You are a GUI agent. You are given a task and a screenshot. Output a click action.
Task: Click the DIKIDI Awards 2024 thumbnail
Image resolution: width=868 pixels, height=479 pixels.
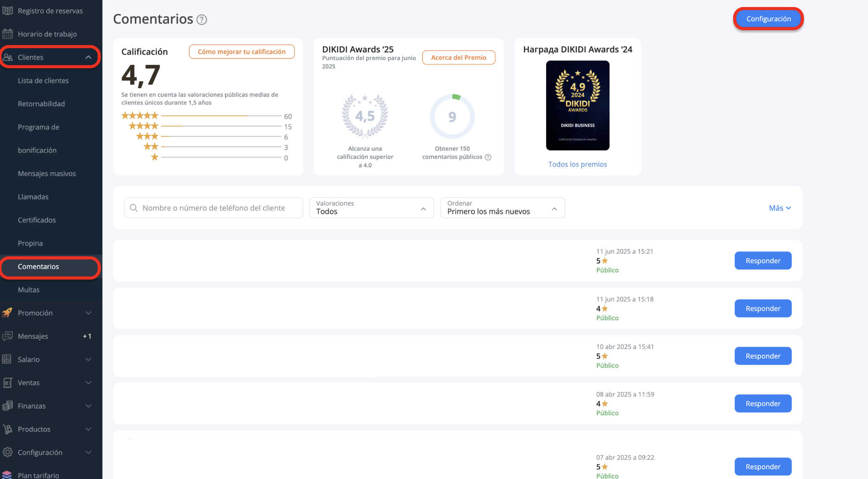point(578,105)
